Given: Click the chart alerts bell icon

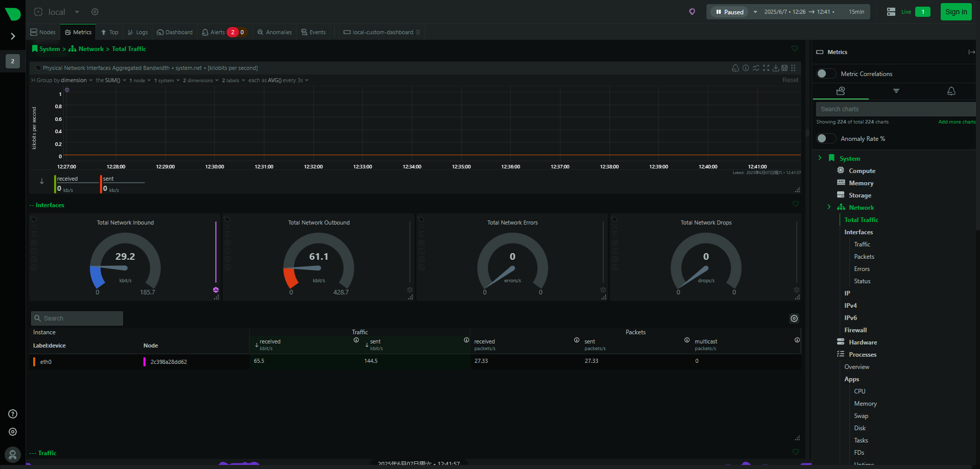Looking at the screenshot, I should (x=735, y=68).
